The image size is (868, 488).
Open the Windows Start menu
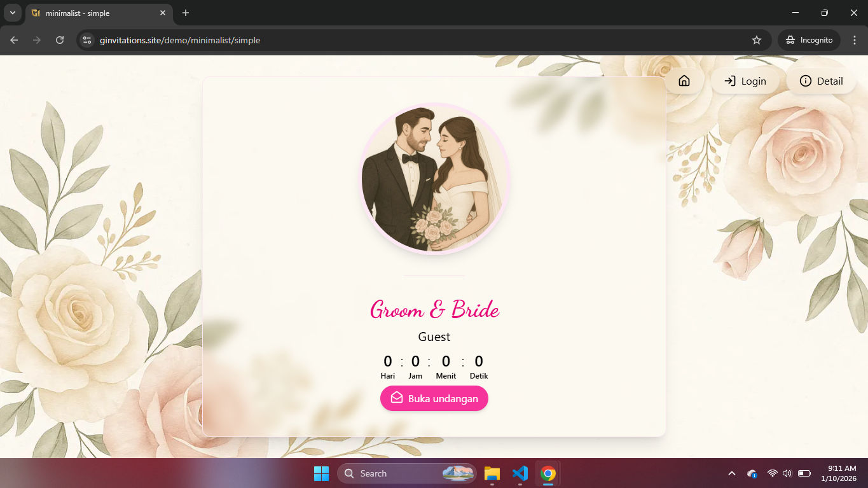tap(321, 473)
